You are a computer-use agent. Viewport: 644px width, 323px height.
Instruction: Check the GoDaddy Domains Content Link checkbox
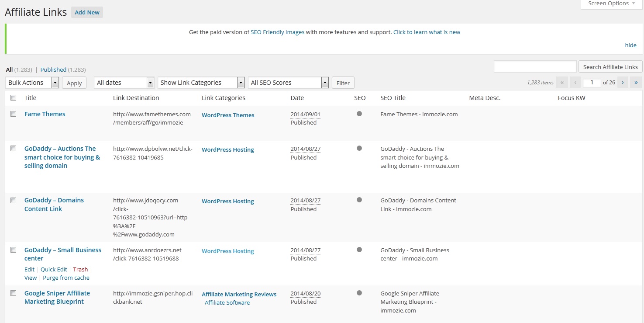point(14,200)
